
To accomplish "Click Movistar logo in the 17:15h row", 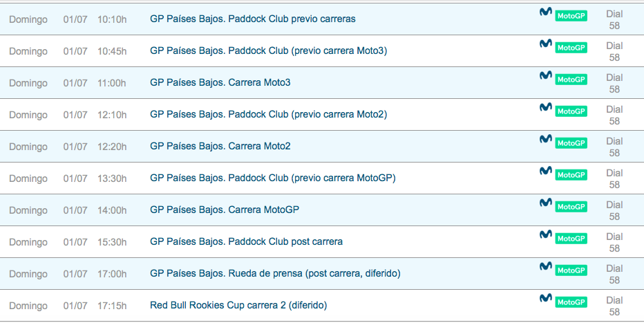I will [x=545, y=299].
